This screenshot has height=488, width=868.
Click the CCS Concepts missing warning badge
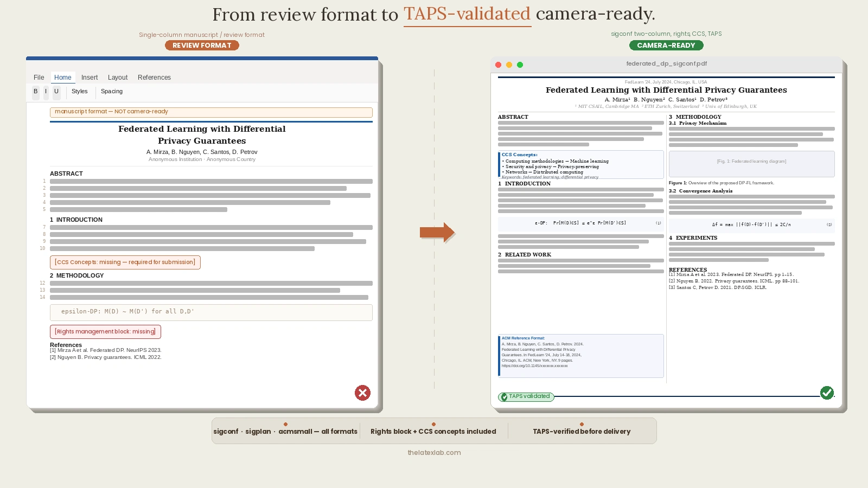coord(125,262)
